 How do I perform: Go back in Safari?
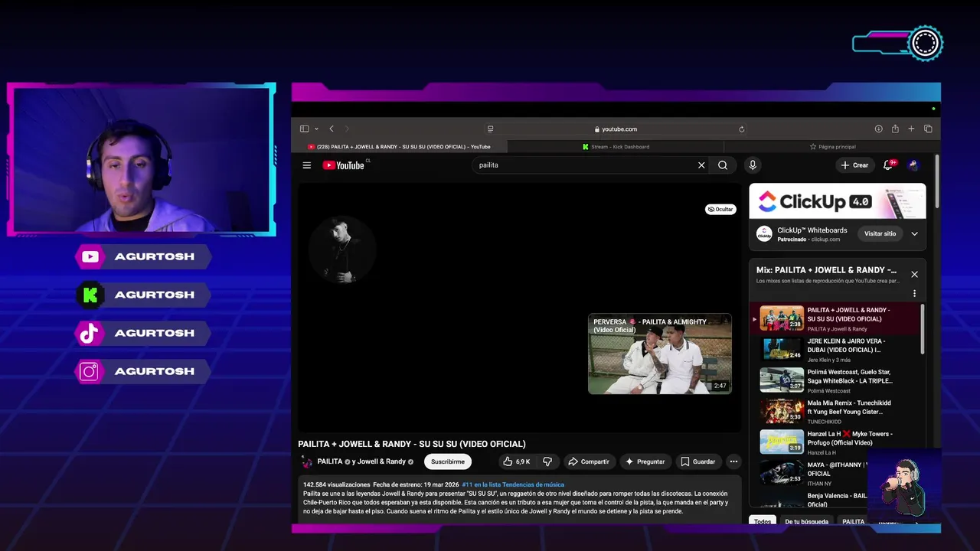pyautogui.click(x=332, y=129)
